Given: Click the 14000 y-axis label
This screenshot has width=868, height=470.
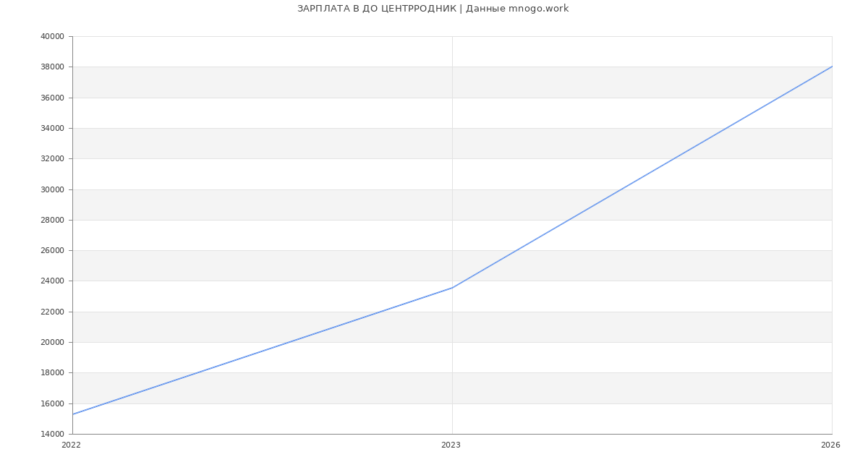Looking at the screenshot, I should tap(52, 435).
